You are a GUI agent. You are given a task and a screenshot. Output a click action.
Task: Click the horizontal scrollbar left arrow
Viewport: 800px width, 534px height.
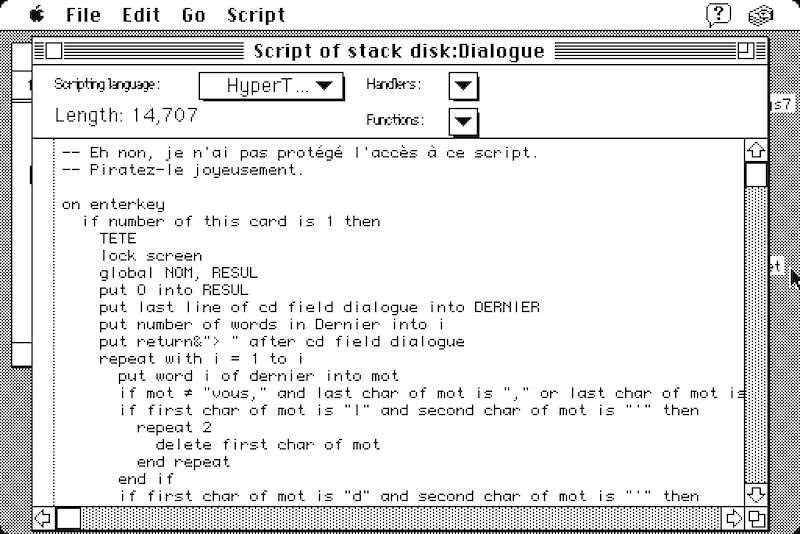click(x=43, y=519)
